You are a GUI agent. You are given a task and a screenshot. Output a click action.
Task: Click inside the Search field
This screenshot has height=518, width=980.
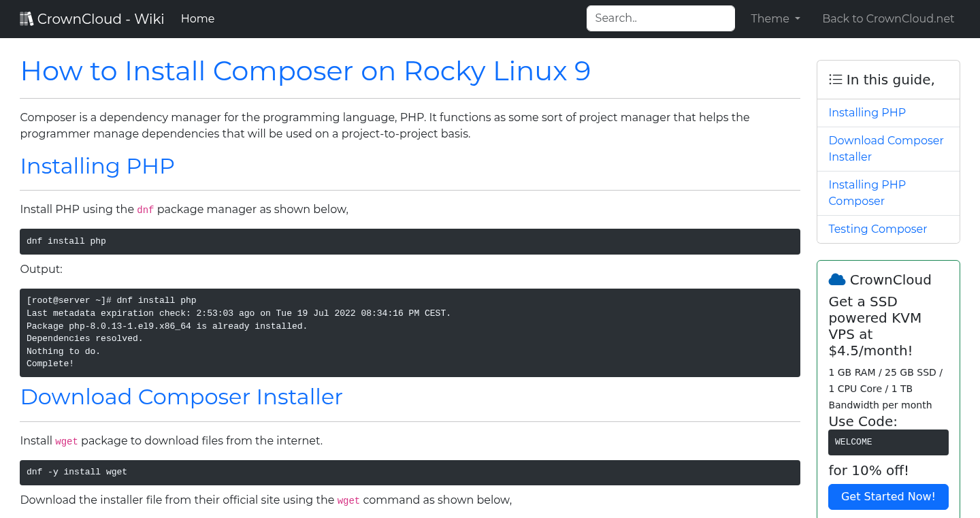659,18
